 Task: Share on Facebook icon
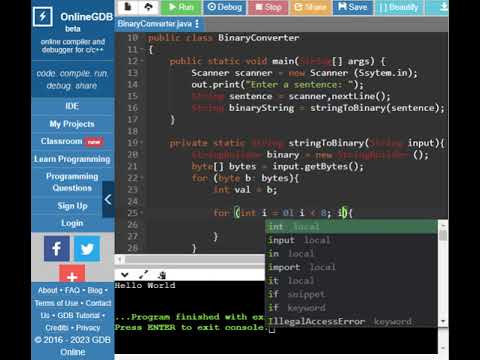tap(57, 249)
